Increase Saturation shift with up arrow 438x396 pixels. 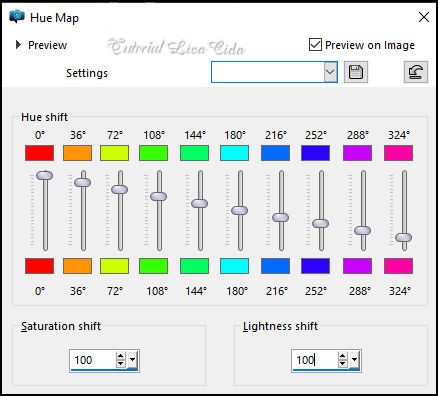coord(121,356)
